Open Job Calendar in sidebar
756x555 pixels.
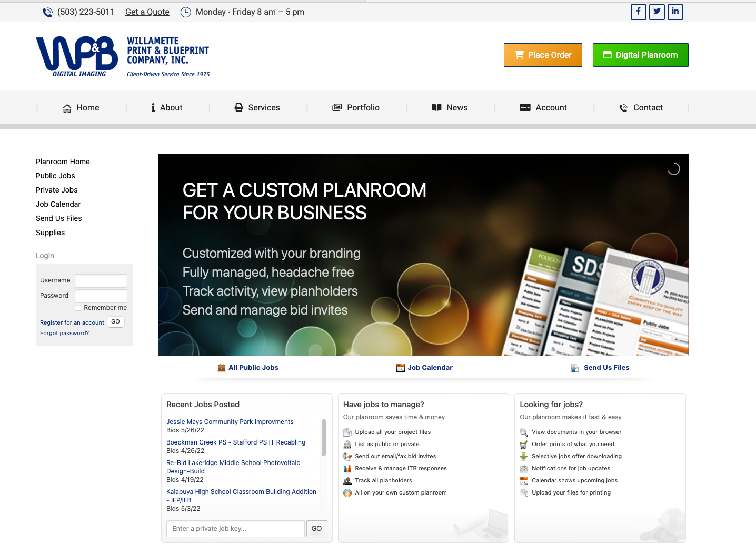[x=58, y=204]
